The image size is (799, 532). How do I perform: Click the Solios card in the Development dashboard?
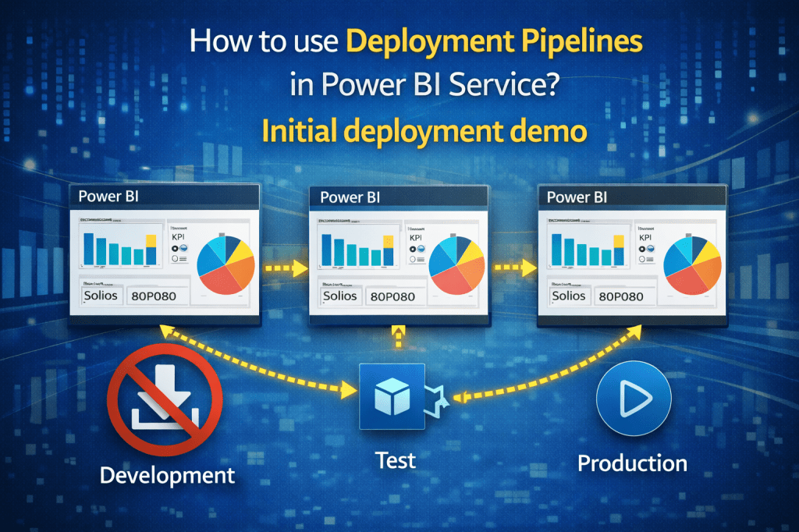[101, 296]
